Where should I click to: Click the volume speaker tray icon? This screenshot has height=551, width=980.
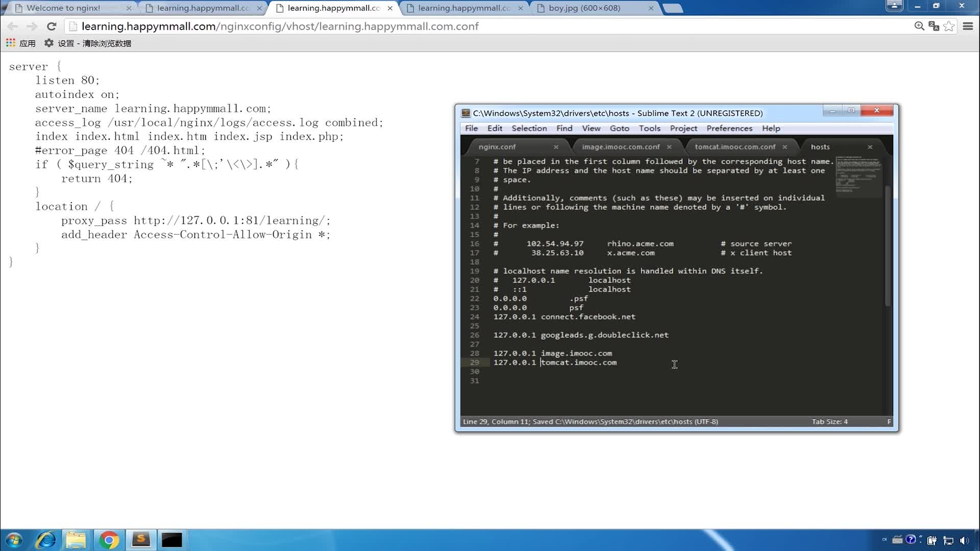[x=964, y=540]
